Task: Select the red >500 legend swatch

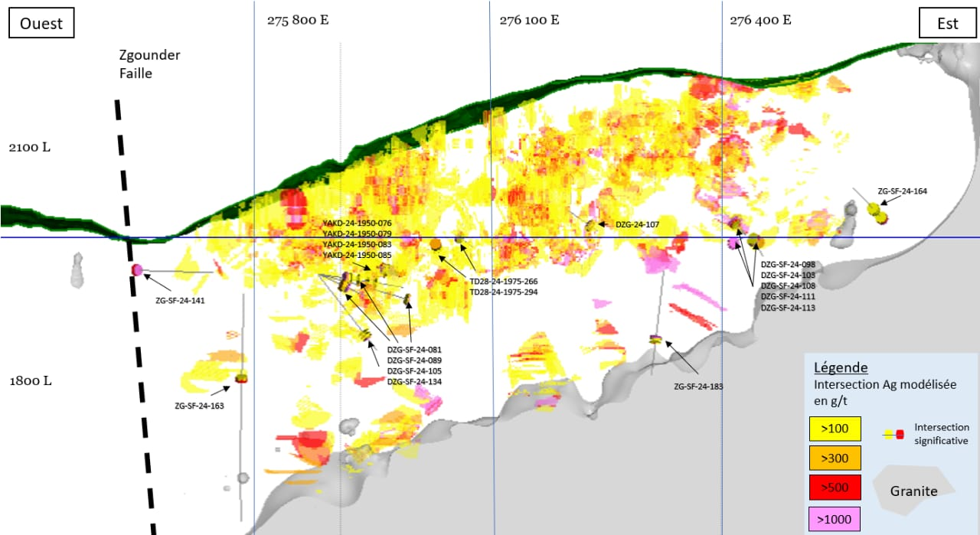Action: (835, 487)
